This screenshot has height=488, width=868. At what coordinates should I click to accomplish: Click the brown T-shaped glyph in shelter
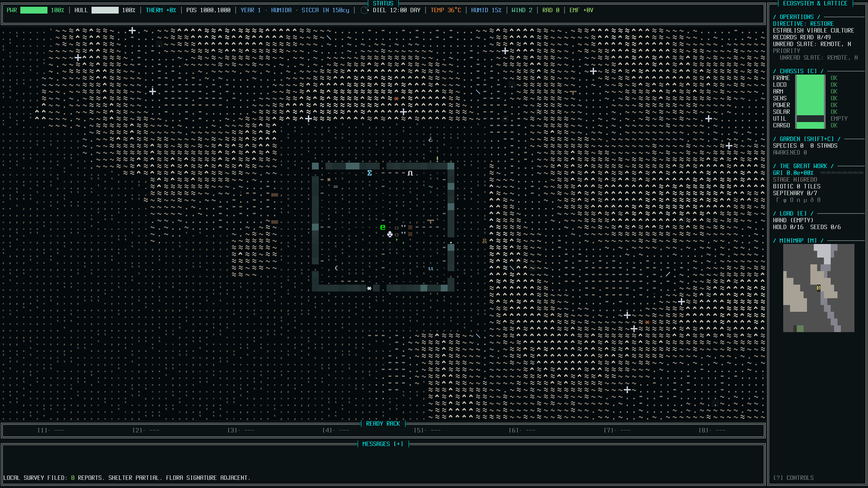tap(430, 221)
